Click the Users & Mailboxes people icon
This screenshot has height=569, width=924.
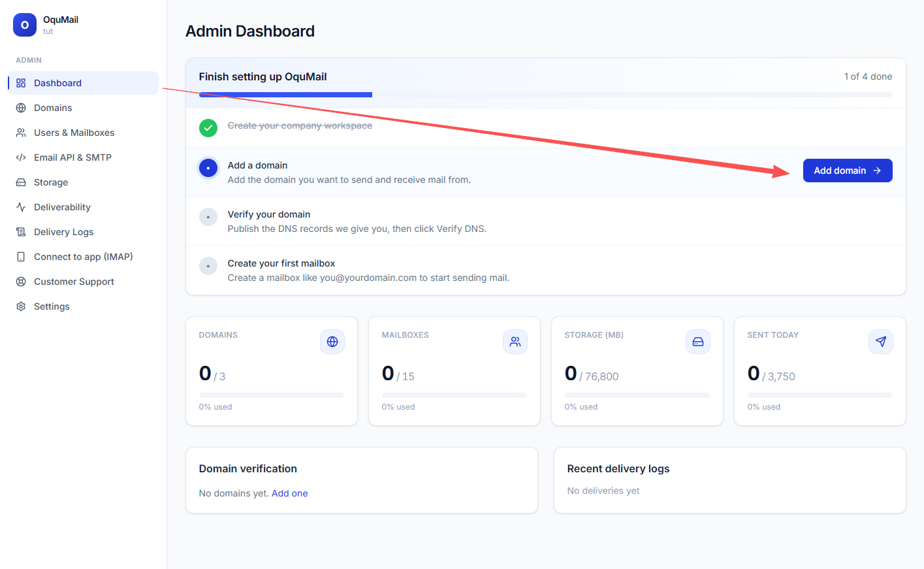tap(21, 133)
